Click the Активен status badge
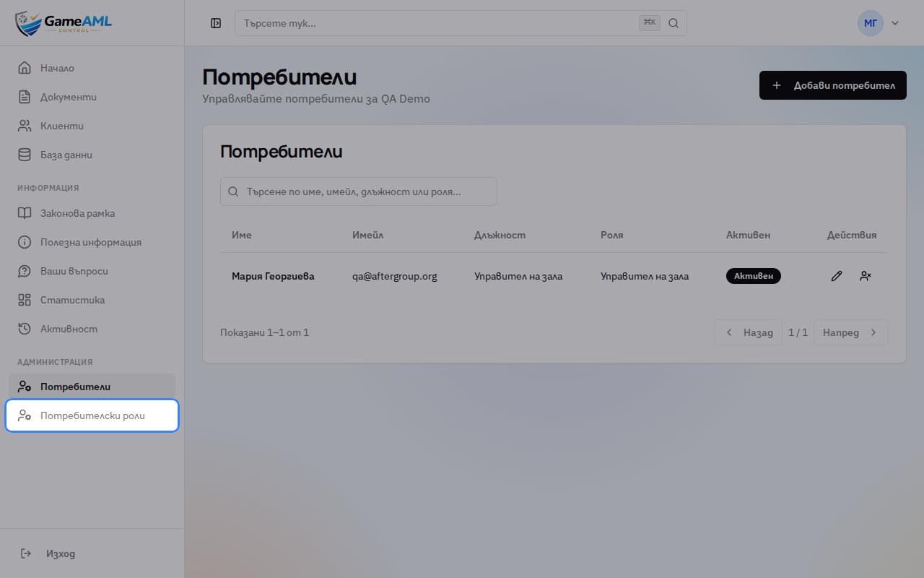This screenshot has height=578, width=924. (754, 276)
